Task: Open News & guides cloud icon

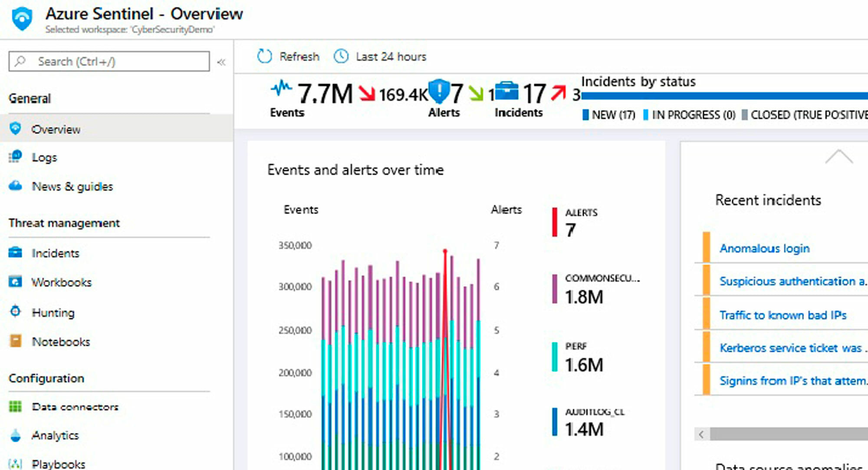Action: pyautogui.click(x=16, y=186)
